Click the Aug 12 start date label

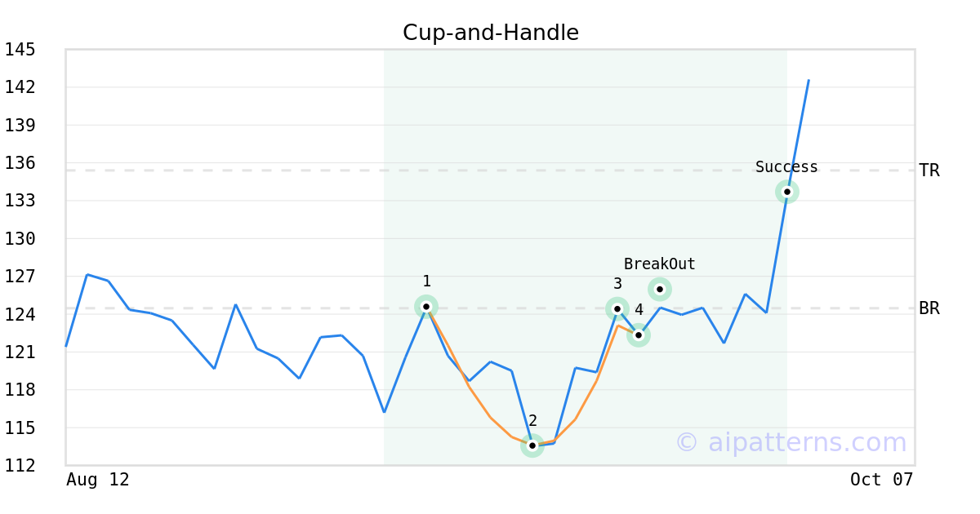coord(98,480)
